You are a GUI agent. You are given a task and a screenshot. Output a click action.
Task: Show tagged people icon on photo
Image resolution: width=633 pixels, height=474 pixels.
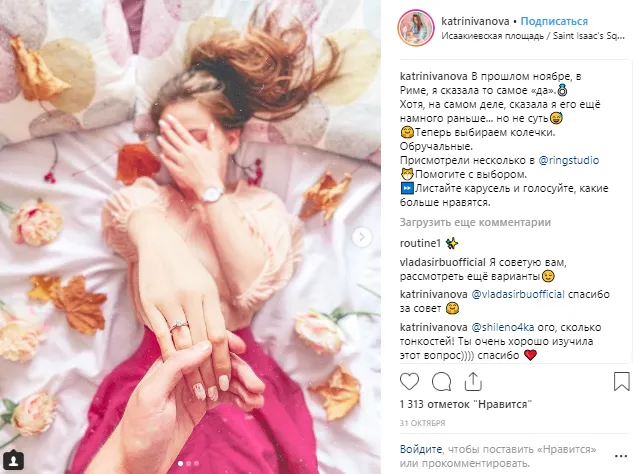[x=13, y=460]
